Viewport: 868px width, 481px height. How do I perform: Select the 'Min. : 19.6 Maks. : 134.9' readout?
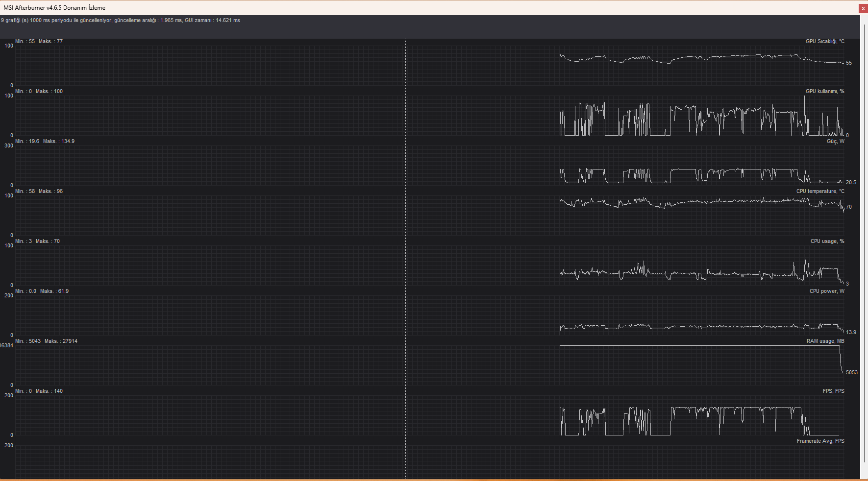(45, 142)
